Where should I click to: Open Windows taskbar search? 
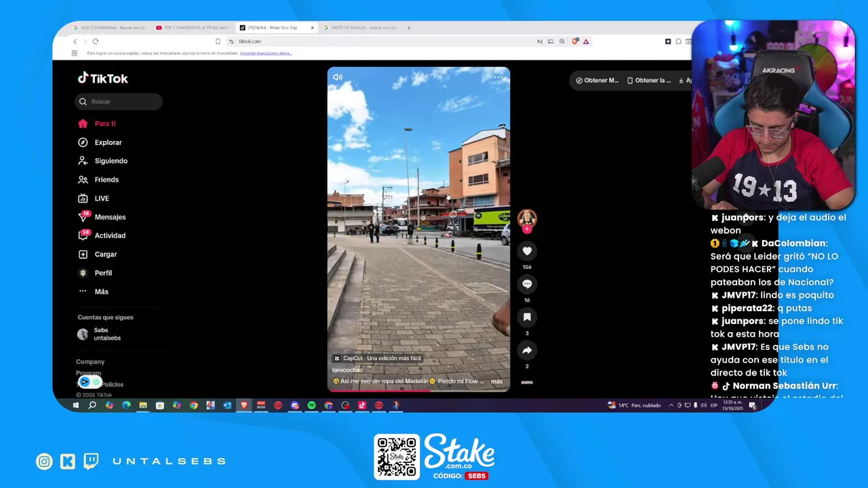[x=92, y=405]
